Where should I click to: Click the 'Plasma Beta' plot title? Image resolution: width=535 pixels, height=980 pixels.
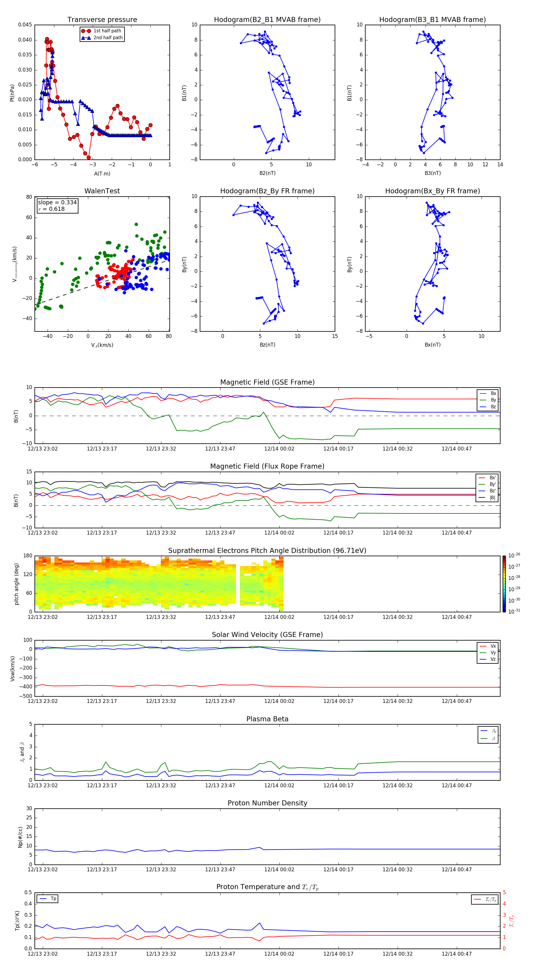pyautogui.click(x=267, y=719)
